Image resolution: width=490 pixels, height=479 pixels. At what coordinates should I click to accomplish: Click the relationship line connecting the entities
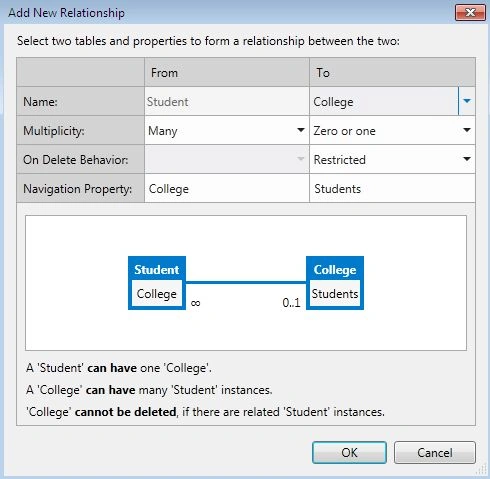point(246,283)
